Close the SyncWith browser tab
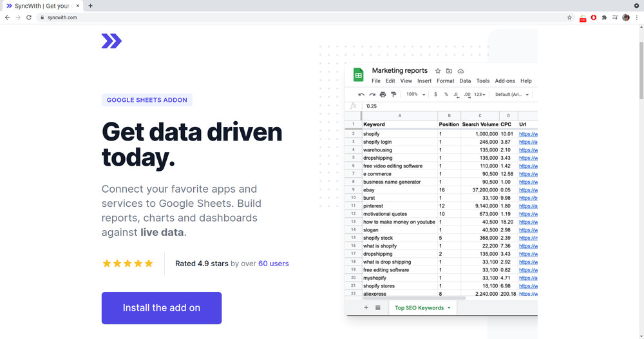Viewport: 644px width, 339px height. click(x=78, y=6)
